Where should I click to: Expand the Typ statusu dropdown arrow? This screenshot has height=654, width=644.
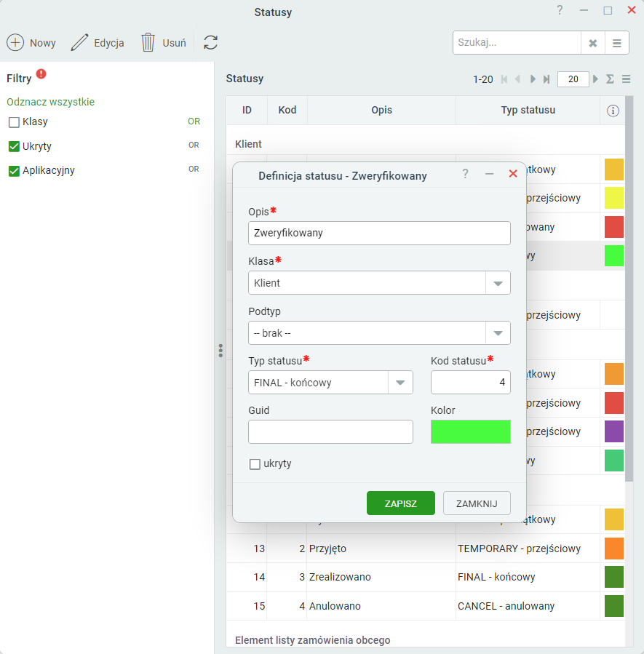point(400,383)
